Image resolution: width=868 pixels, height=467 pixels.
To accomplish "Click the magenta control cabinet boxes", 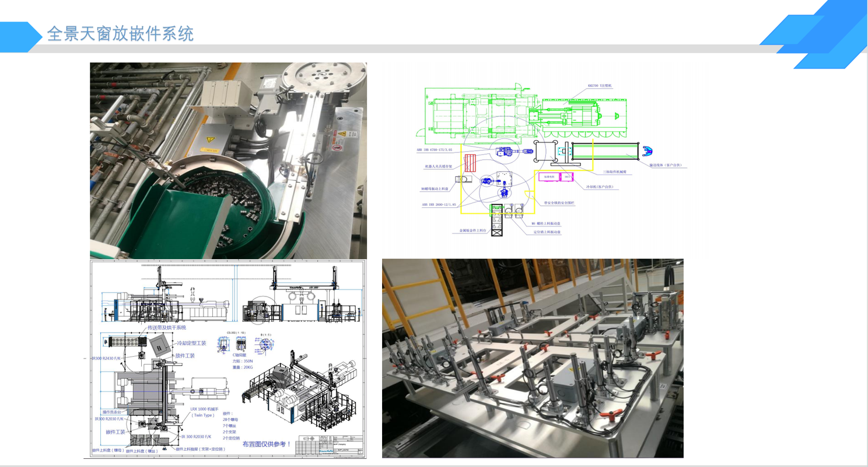I will tap(555, 176).
